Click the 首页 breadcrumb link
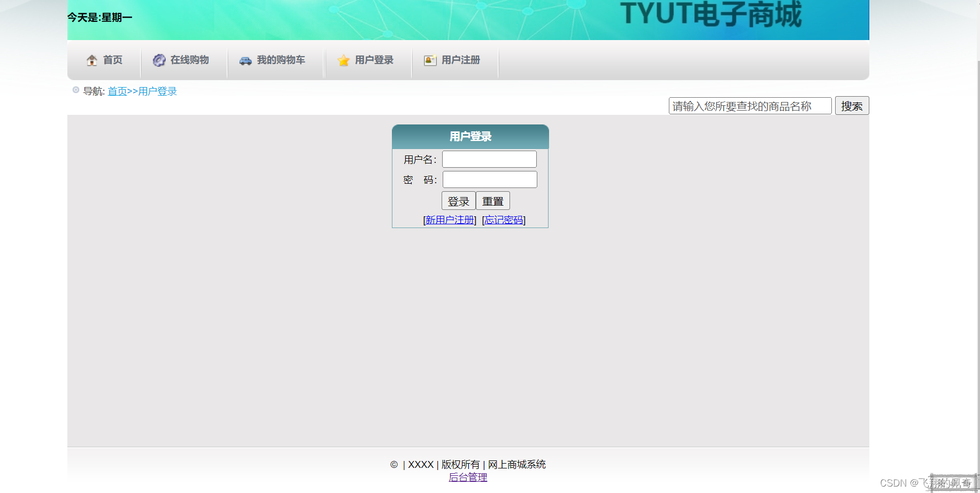The image size is (980, 493). coord(118,91)
